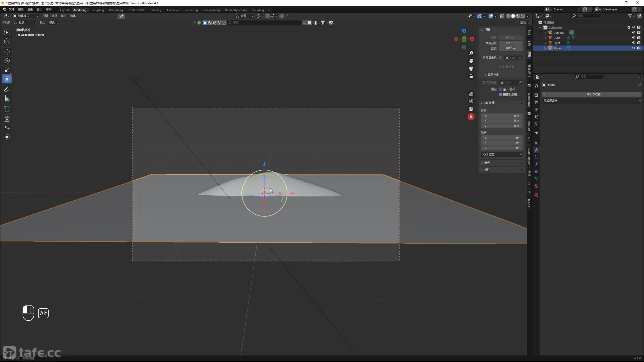Click the clip end 1000 m field

[x=510, y=48]
